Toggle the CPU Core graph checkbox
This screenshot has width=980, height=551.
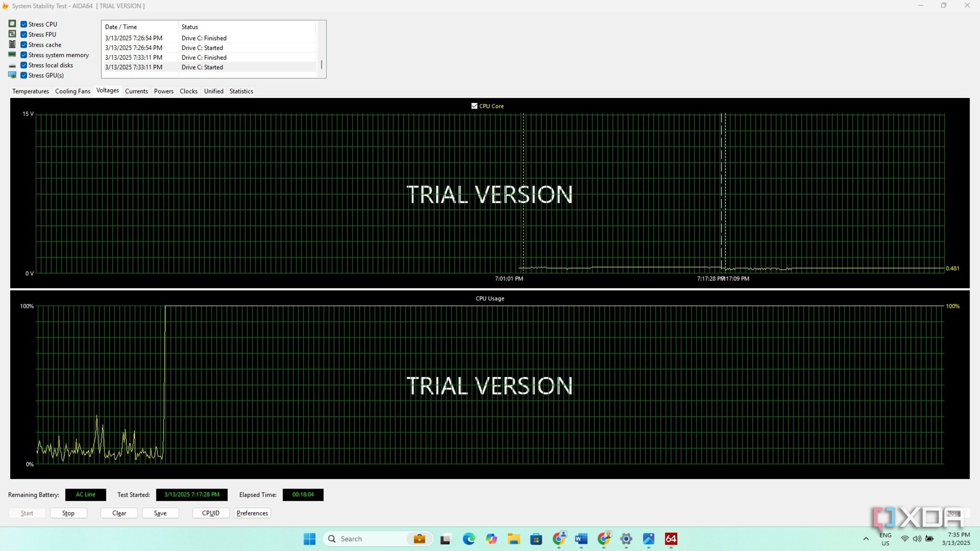click(x=474, y=106)
